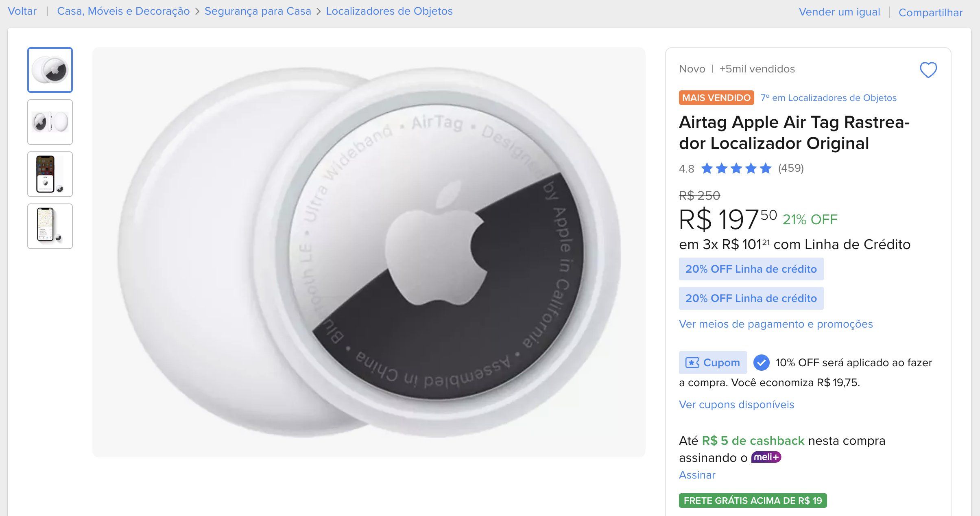Open Ver cupons disponíveis link
The image size is (980, 516).
(736, 404)
